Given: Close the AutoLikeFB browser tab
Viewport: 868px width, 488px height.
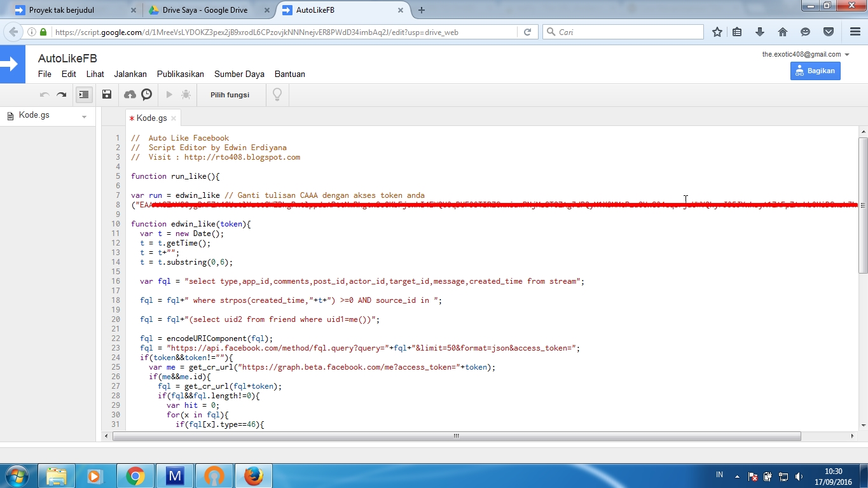Looking at the screenshot, I should (x=400, y=10).
